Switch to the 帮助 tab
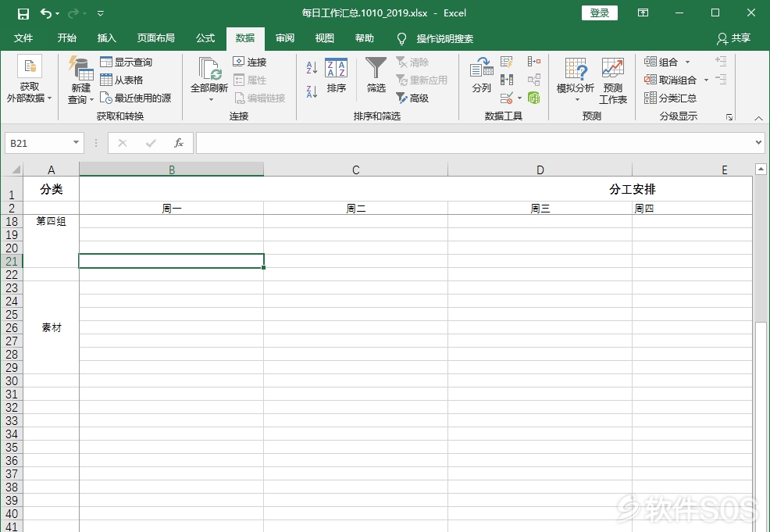This screenshot has width=770, height=532. pos(365,38)
